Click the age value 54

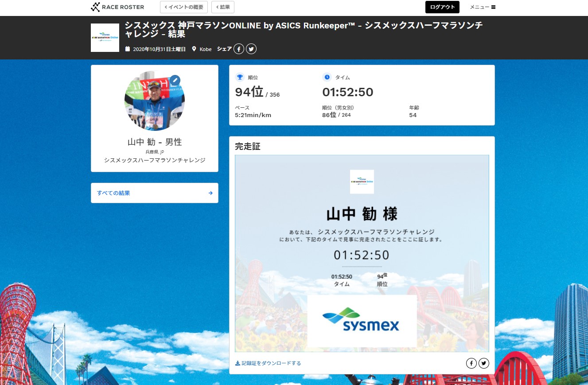pos(413,115)
